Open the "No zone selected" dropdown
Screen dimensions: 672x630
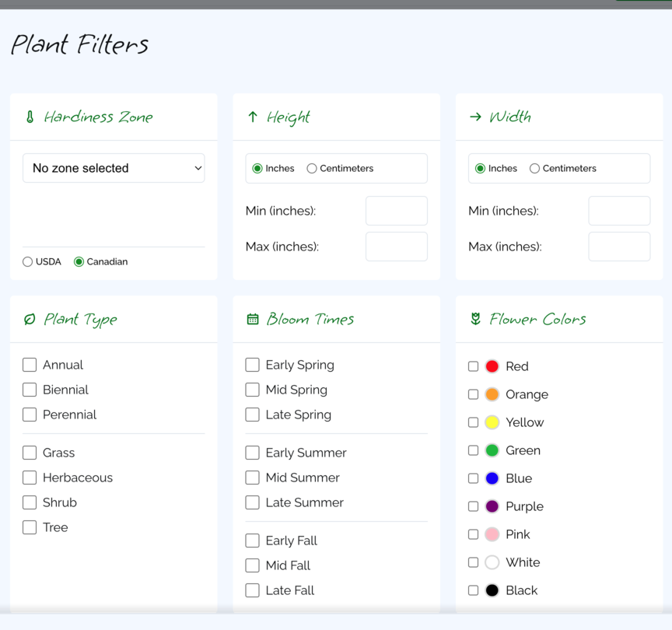pyautogui.click(x=114, y=168)
